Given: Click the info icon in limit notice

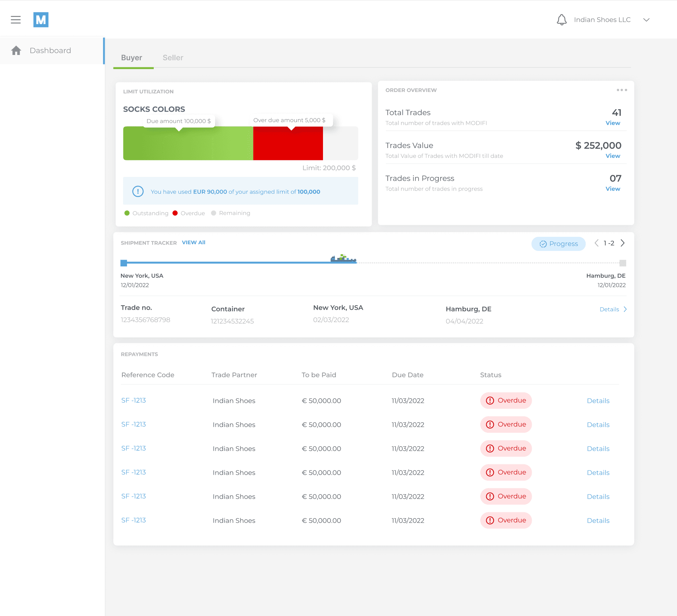Looking at the screenshot, I should [138, 191].
